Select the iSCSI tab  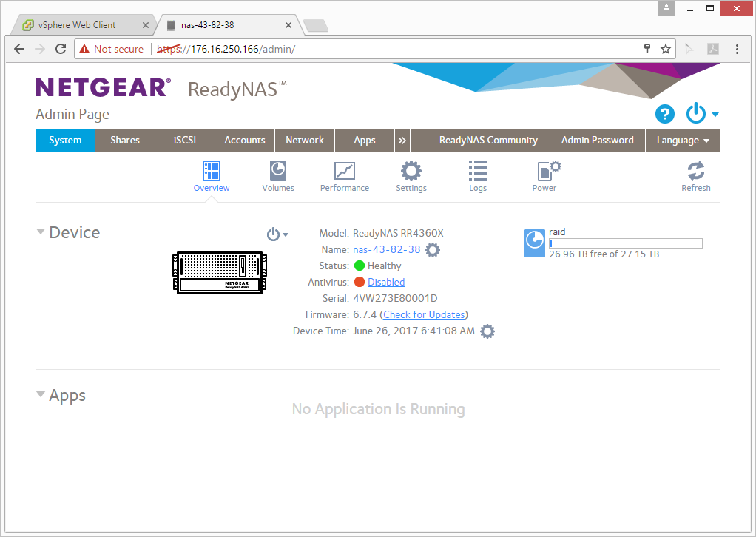[185, 141]
